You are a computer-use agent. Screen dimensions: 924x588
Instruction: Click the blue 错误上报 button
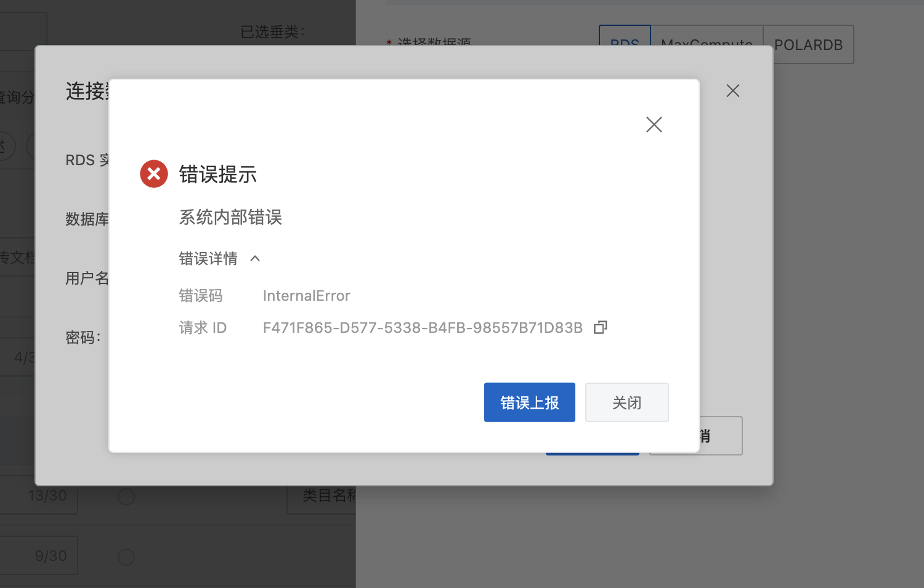pos(530,402)
